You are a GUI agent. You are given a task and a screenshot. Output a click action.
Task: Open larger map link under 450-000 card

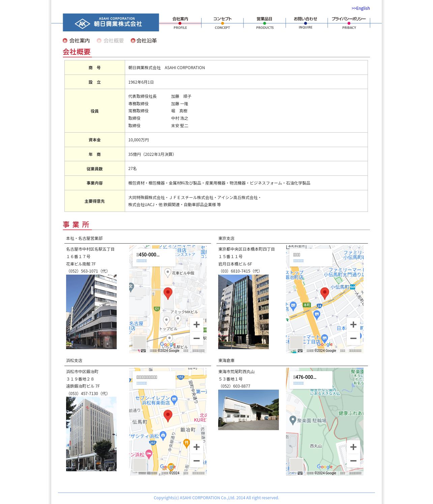point(142,261)
